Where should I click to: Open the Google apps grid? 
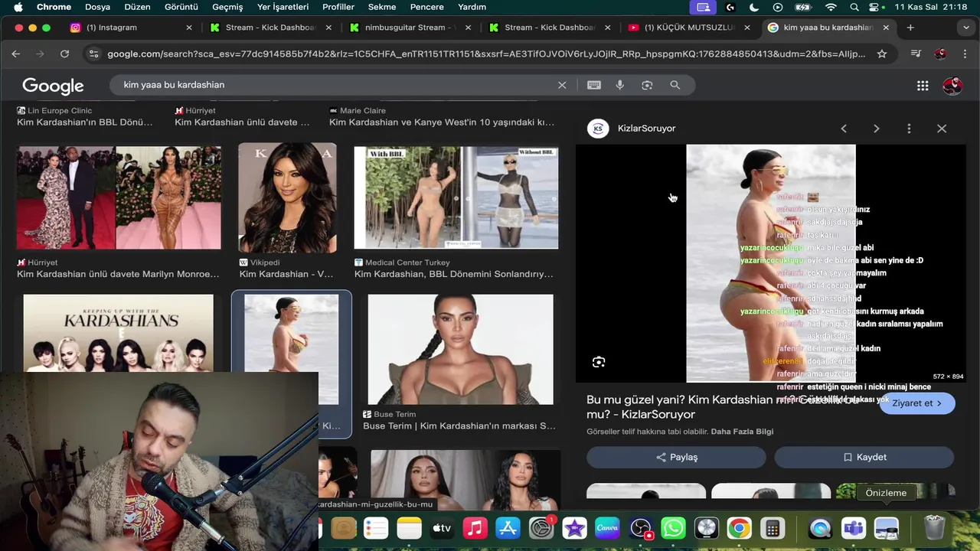[923, 86]
